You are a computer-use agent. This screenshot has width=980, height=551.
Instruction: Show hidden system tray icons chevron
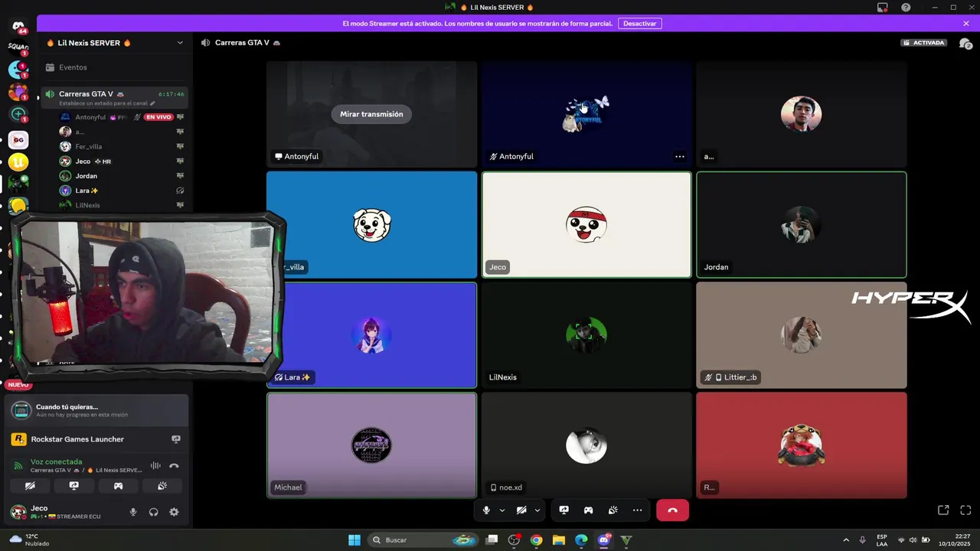846,540
